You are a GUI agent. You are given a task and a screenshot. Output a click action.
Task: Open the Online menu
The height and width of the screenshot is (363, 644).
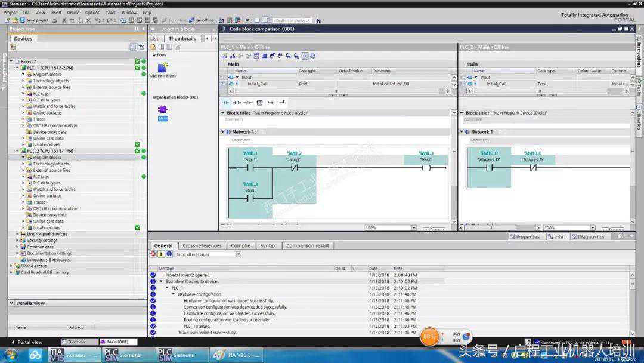click(73, 12)
